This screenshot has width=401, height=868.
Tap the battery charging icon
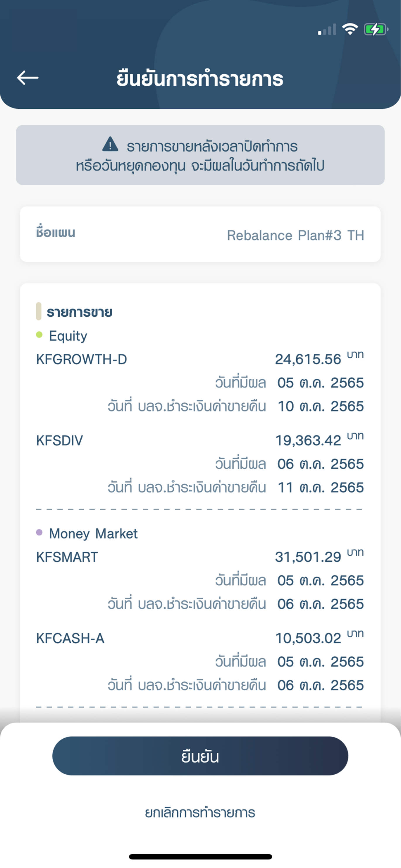coord(376,29)
